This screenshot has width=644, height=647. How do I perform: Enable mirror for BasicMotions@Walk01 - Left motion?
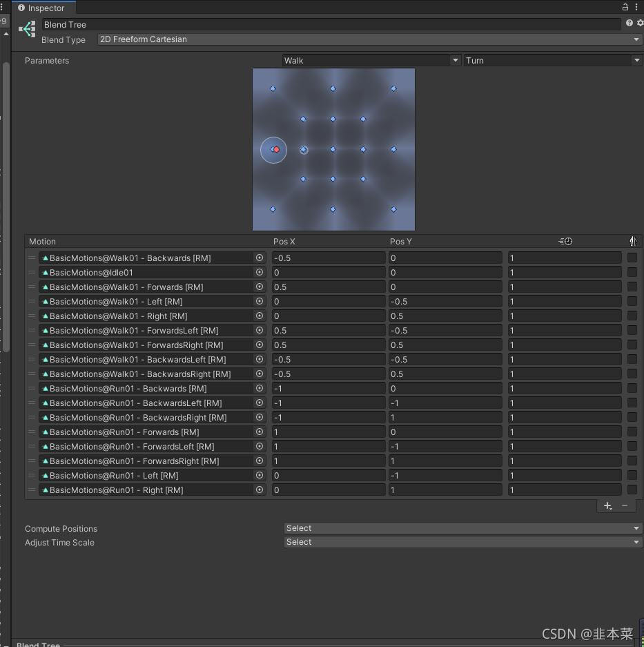pos(632,301)
